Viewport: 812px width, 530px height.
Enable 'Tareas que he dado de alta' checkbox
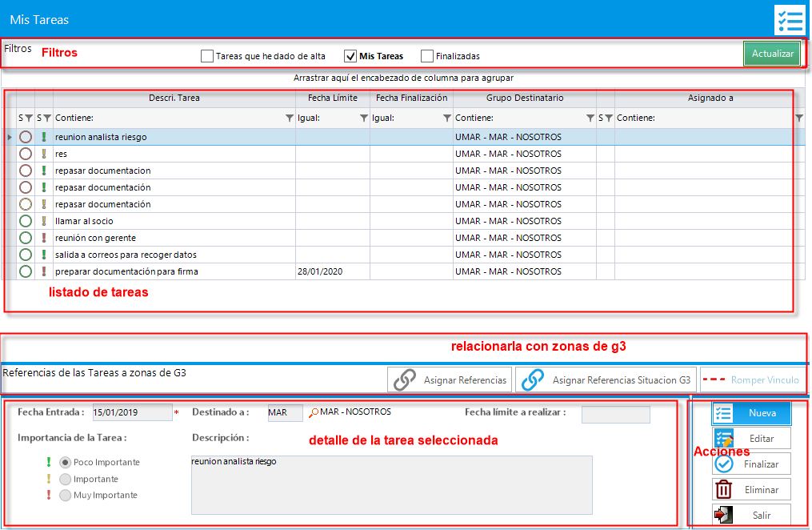tap(207, 56)
